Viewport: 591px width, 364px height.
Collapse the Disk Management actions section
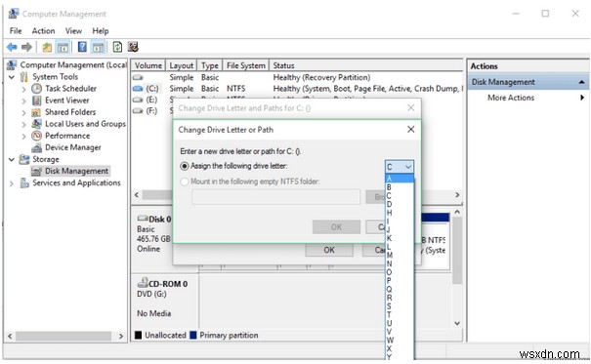[x=581, y=82]
